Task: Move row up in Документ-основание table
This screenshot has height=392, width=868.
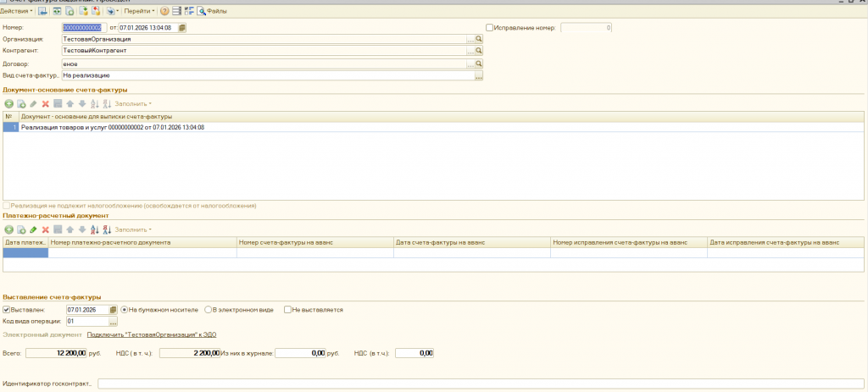Action: point(70,104)
